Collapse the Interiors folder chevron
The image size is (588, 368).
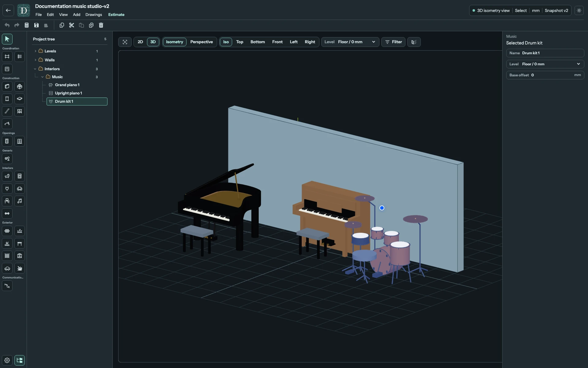click(35, 69)
